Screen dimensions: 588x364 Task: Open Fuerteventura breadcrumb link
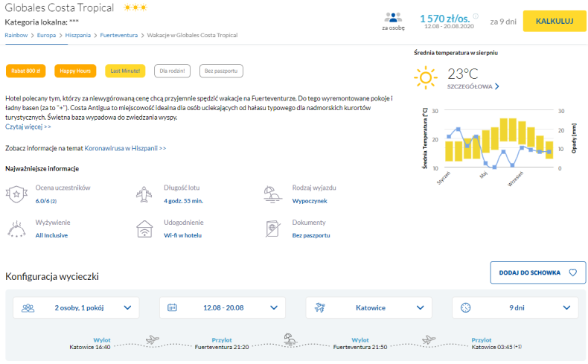coord(119,35)
